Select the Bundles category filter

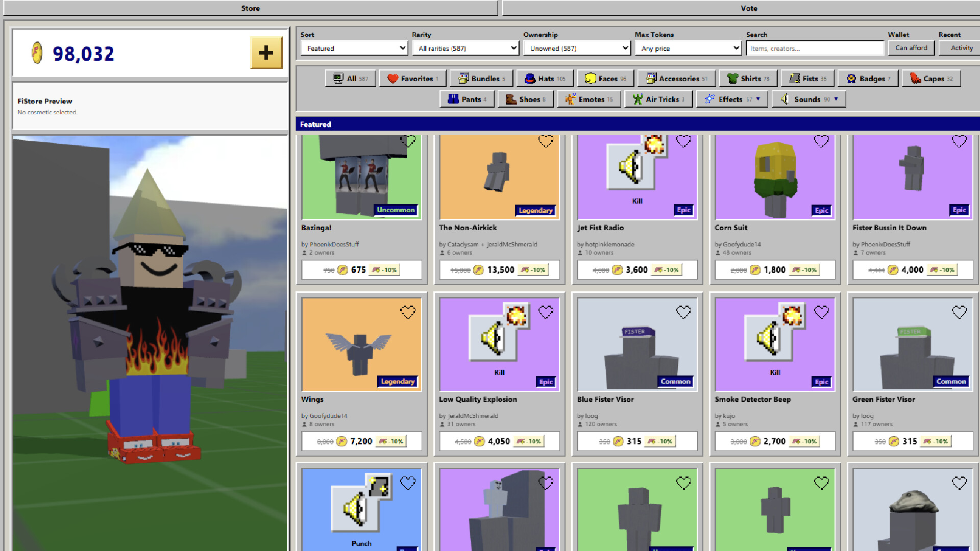482,78
